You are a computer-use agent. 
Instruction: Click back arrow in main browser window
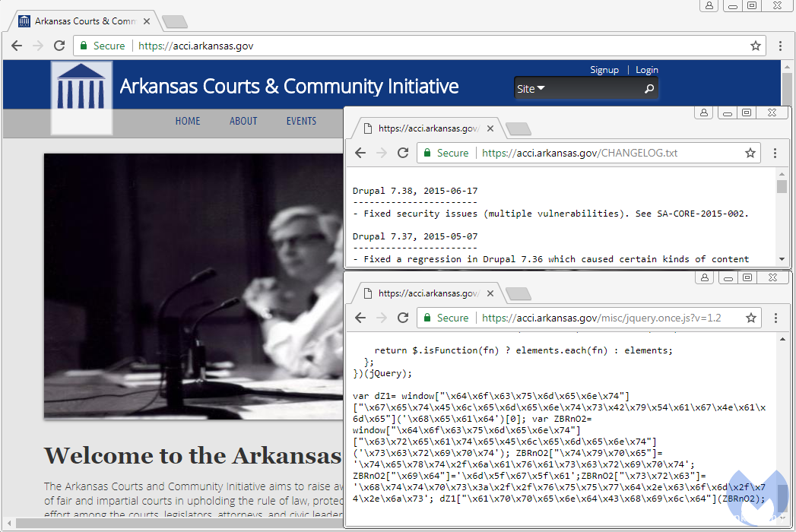pyautogui.click(x=17, y=46)
